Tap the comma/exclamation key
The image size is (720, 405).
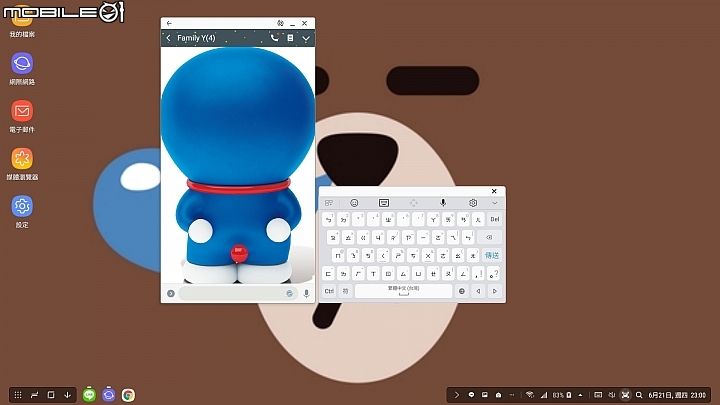tap(478, 274)
